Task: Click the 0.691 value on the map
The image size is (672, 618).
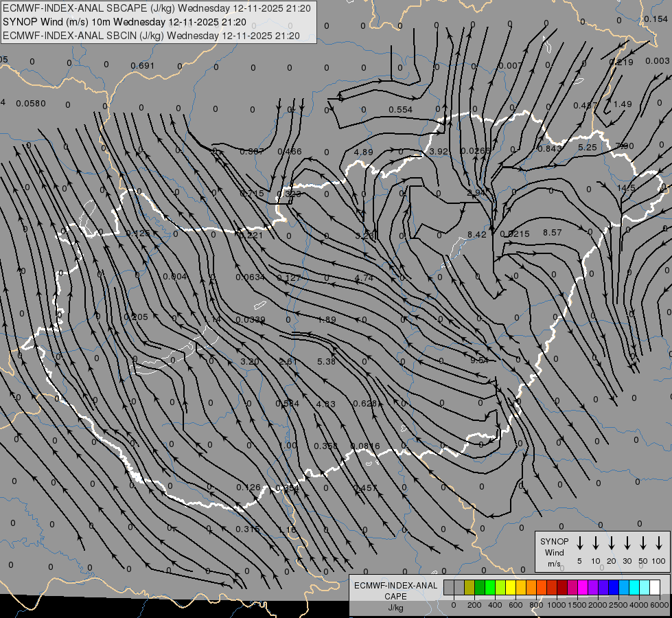Action: (x=142, y=66)
